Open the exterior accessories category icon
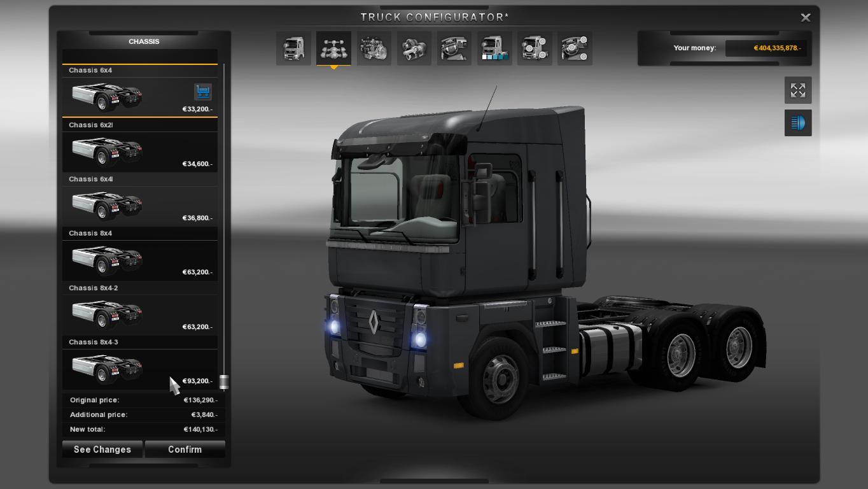 (535, 48)
